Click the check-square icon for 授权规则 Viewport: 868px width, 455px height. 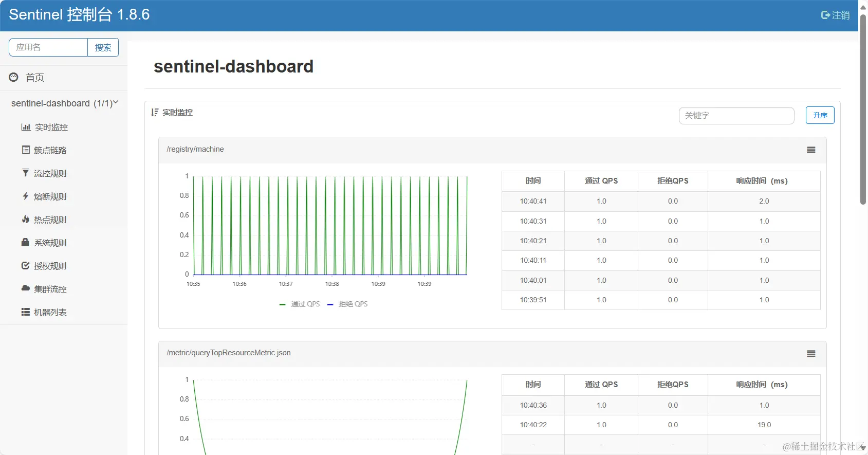point(25,266)
